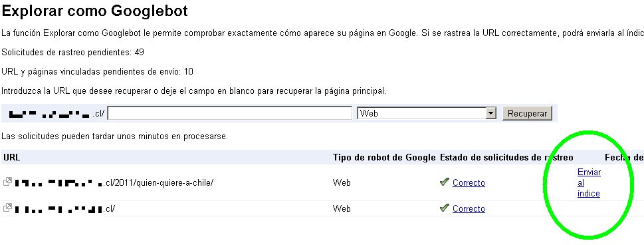644x245 pixels.
Task: Select the quien-quiere-a-chile URL text
Action: point(114,182)
